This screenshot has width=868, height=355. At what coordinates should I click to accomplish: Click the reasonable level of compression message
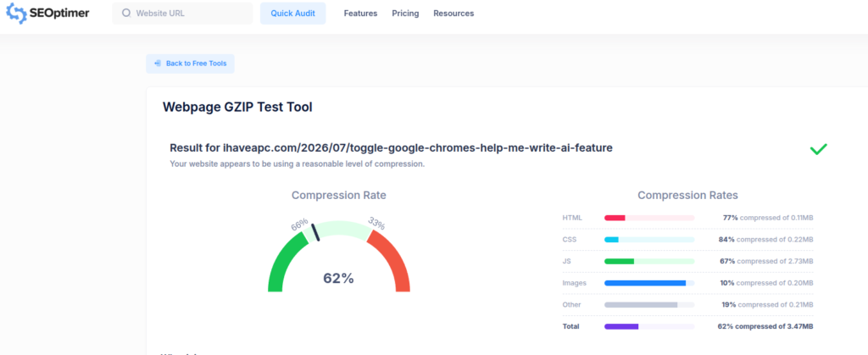(297, 164)
